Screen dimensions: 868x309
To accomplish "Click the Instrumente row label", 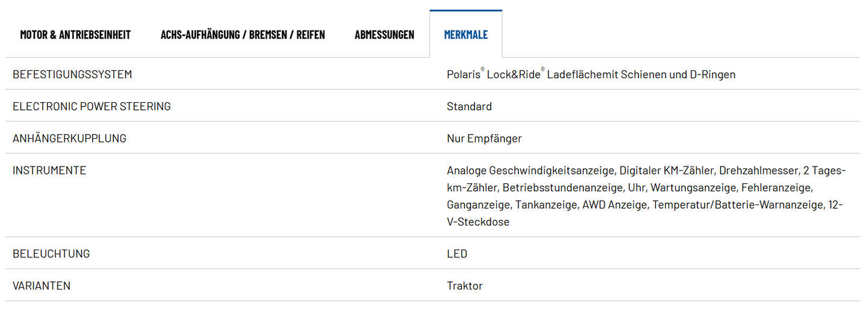I will 49,170.
